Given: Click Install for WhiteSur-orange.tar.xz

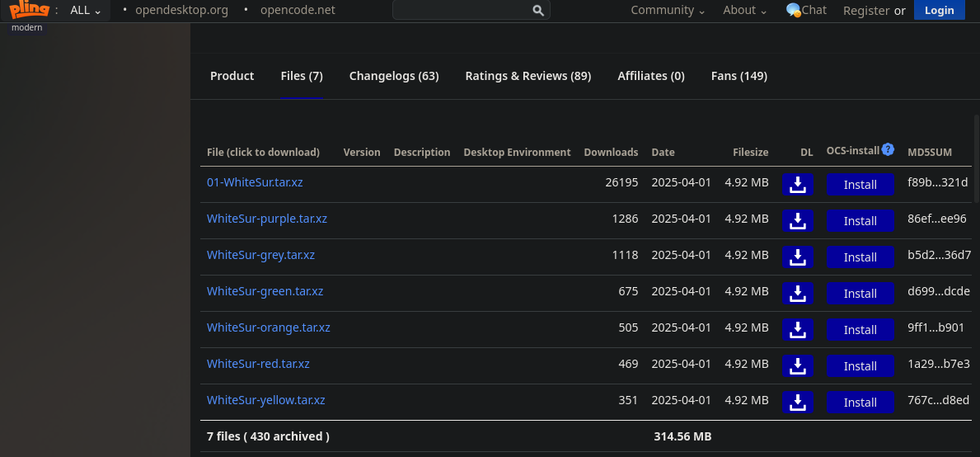Looking at the screenshot, I should tap(860, 329).
